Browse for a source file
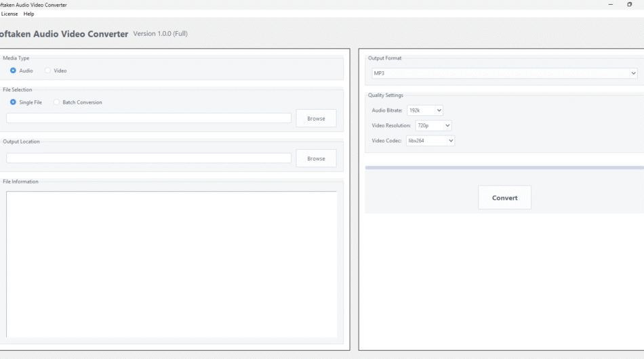 pos(316,119)
